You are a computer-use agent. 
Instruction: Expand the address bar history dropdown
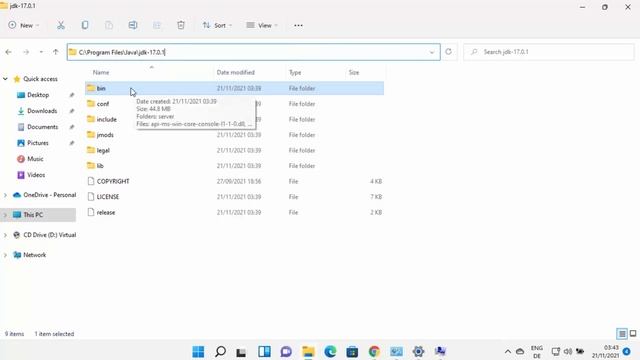432,52
